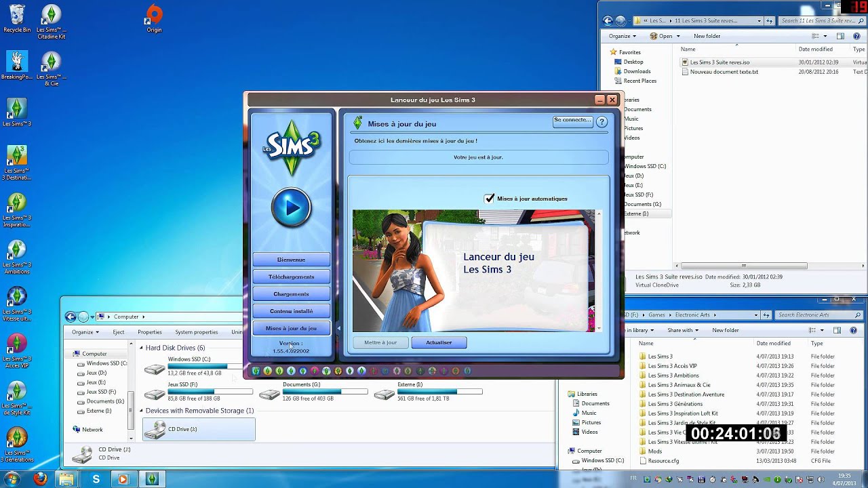The width and height of the screenshot is (868, 488).
Task: Open the view options dropdown in Electronic Arts window
Action: (x=822, y=330)
